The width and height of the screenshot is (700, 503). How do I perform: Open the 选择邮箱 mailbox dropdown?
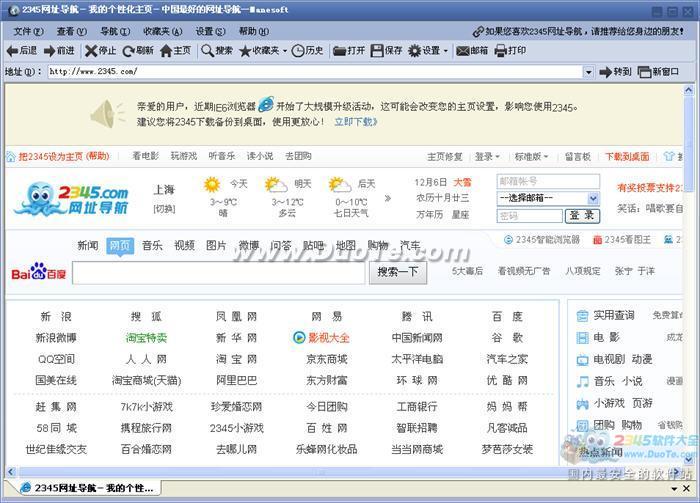[x=592, y=198]
